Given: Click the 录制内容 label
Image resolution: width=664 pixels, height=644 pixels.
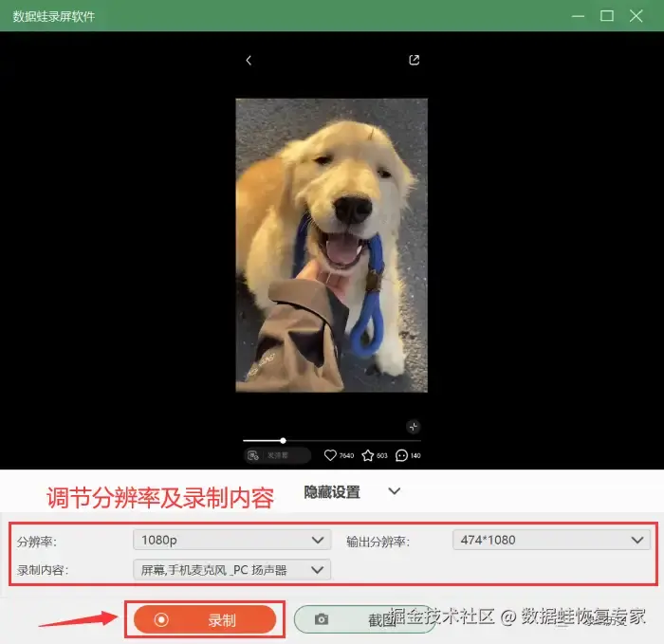Looking at the screenshot, I should [43, 570].
